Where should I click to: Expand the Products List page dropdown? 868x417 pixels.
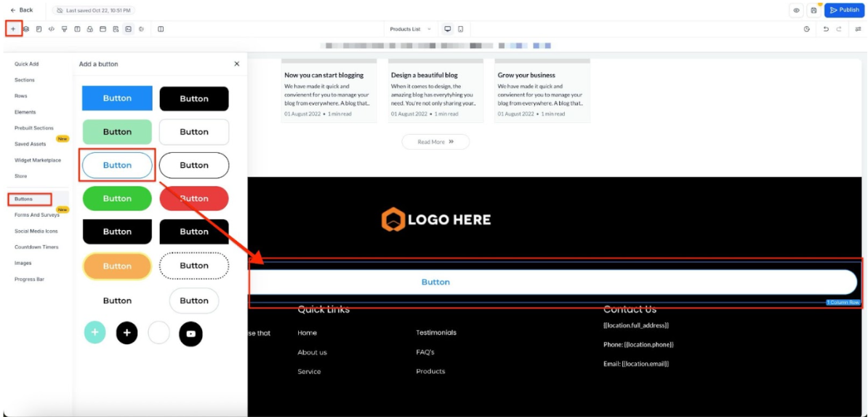pos(410,29)
